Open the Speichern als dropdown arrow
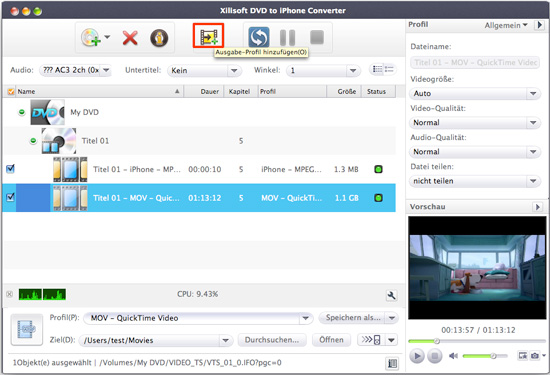This screenshot has width=550, height=375. pyautogui.click(x=392, y=318)
